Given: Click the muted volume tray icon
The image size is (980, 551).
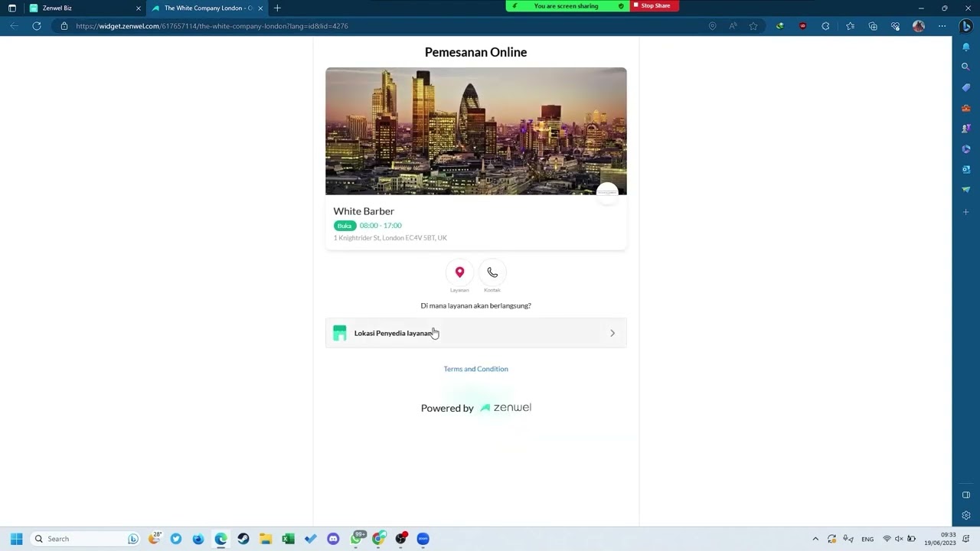Looking at the screenshot, I should [x=899, y=539].
